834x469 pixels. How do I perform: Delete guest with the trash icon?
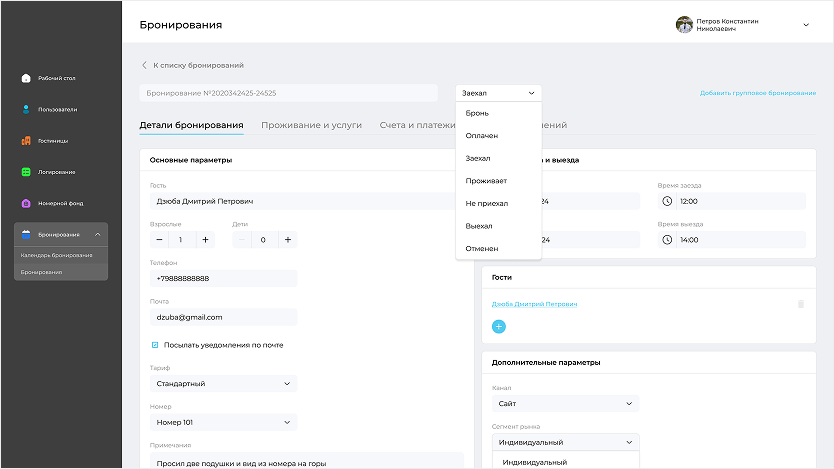coord(800,304)
